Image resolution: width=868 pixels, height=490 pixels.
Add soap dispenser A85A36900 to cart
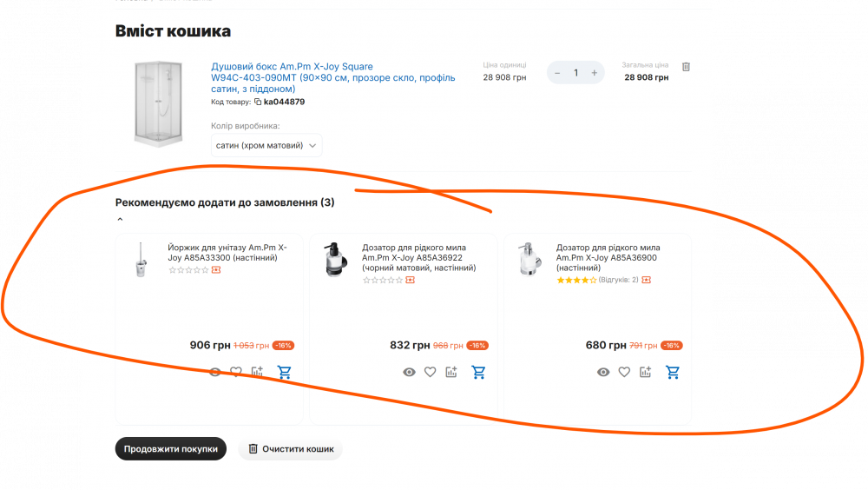coord(673,373)
